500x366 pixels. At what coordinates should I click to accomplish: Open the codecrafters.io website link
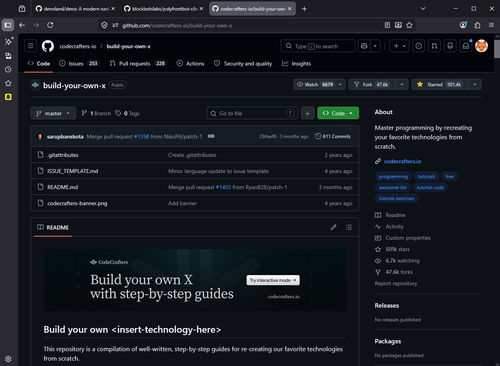pos(402,161)
